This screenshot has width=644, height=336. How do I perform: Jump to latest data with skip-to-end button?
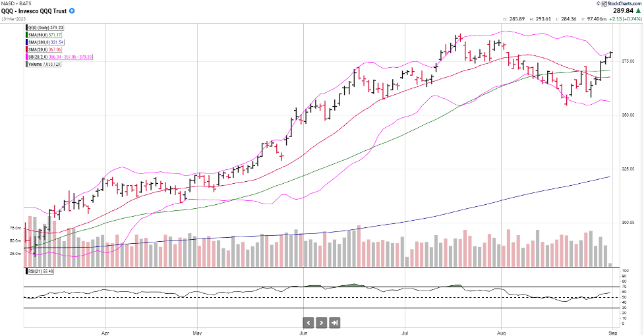[335, 322]
